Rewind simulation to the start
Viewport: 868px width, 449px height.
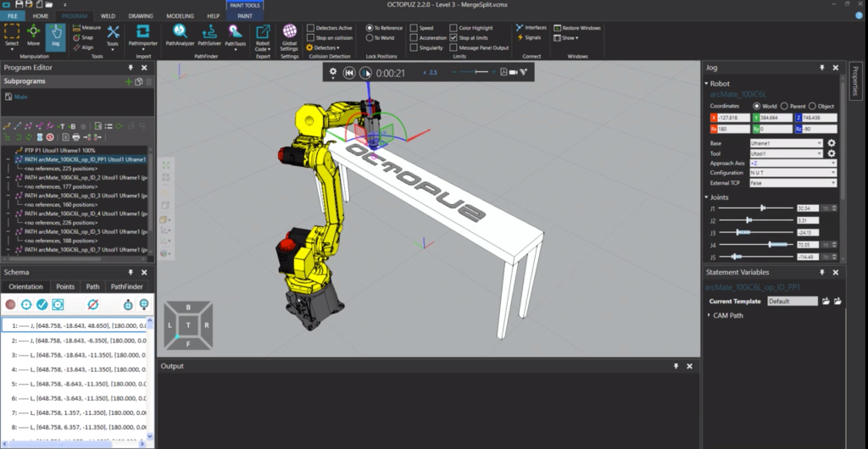(348, 73)
